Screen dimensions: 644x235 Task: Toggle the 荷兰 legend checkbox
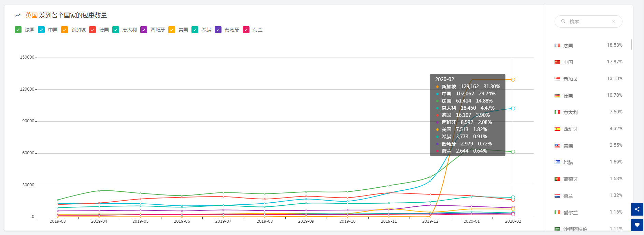point(246,30)
